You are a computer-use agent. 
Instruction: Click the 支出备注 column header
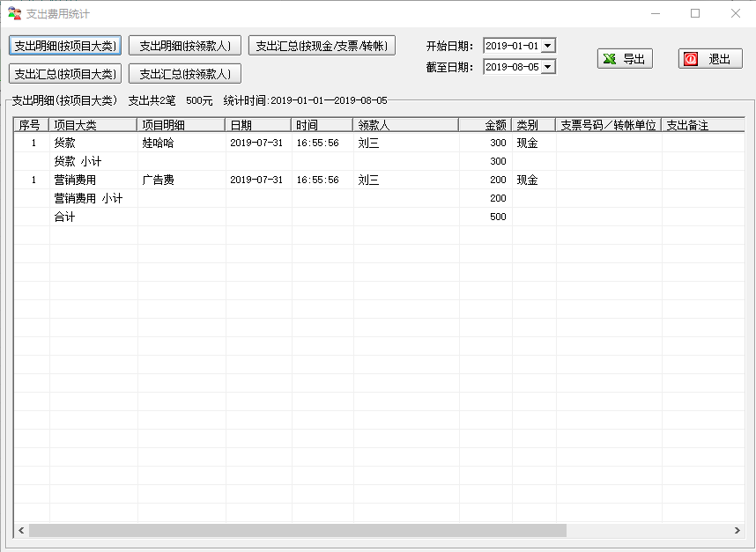702,125
